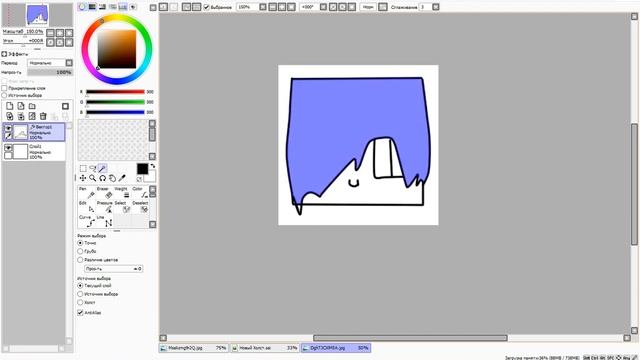
Task: Click the canvas horizontal scrollbar
Action: 410,338
